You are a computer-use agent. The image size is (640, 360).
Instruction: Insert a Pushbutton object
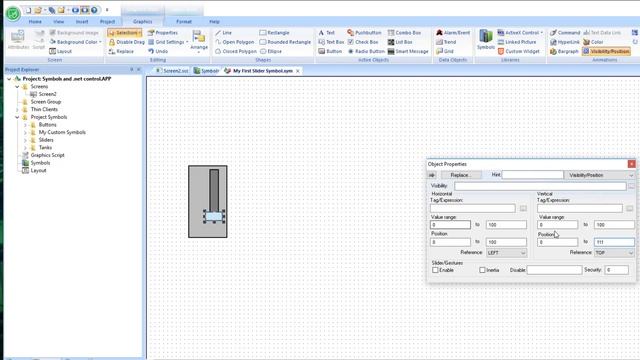364,33
